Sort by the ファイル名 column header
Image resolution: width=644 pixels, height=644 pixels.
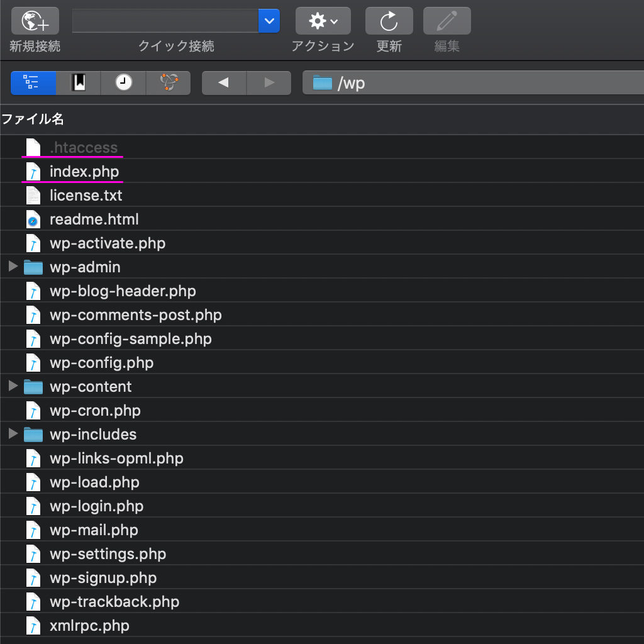33,119
